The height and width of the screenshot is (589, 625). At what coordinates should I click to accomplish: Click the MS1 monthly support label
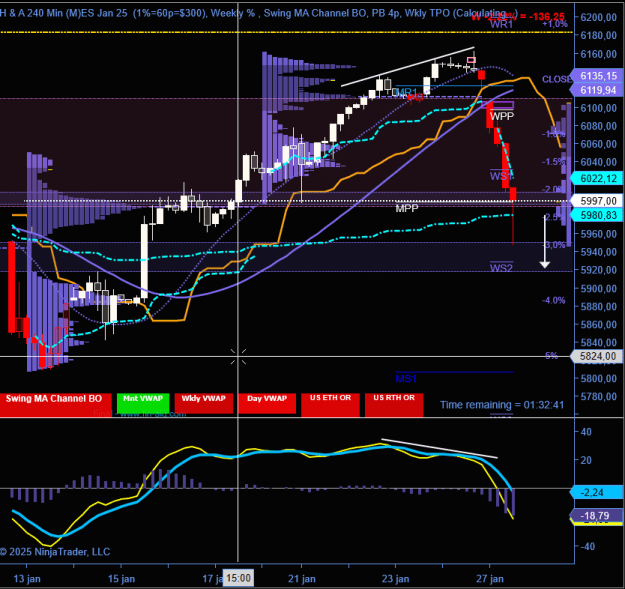coord(406,379)
